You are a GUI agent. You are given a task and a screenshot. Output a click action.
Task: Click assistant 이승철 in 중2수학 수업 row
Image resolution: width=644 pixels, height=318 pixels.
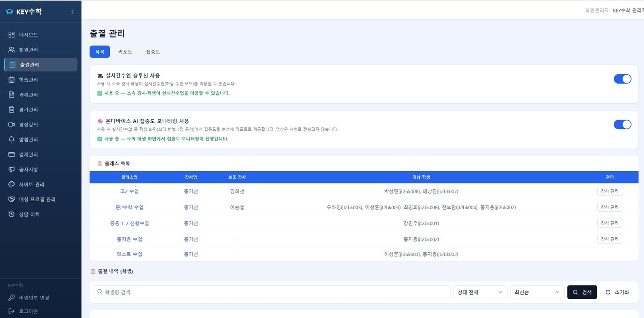237,207
